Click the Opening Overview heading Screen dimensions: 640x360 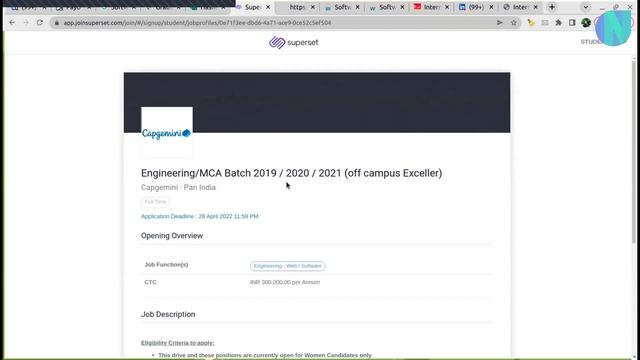(x=172, y=236)
